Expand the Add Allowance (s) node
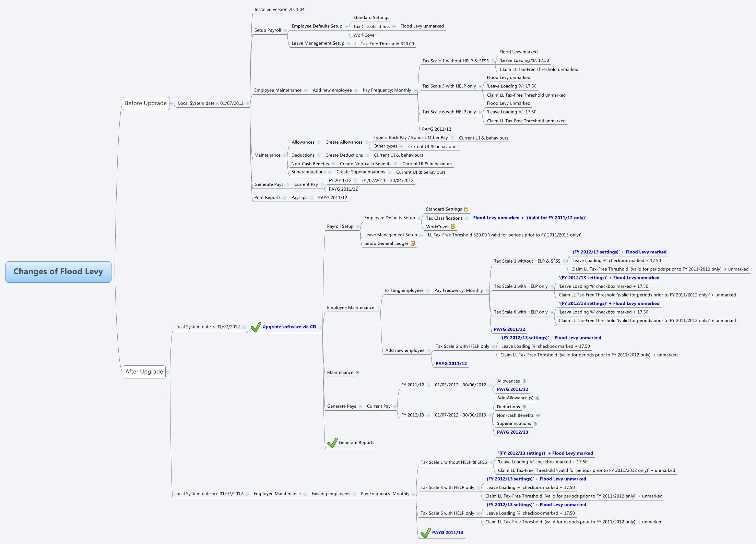 click(538, 398)
